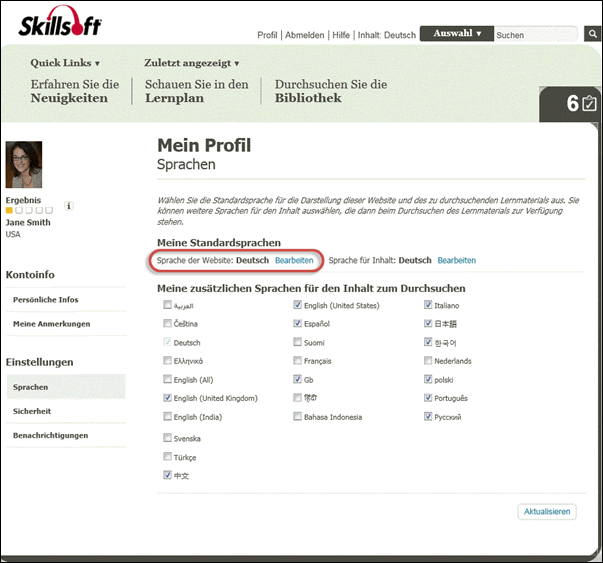The height and width of the screenshot is (563, 603).
Task: Open Erfahren Sie die Neuigkeiten
Action: coord(75,91)
